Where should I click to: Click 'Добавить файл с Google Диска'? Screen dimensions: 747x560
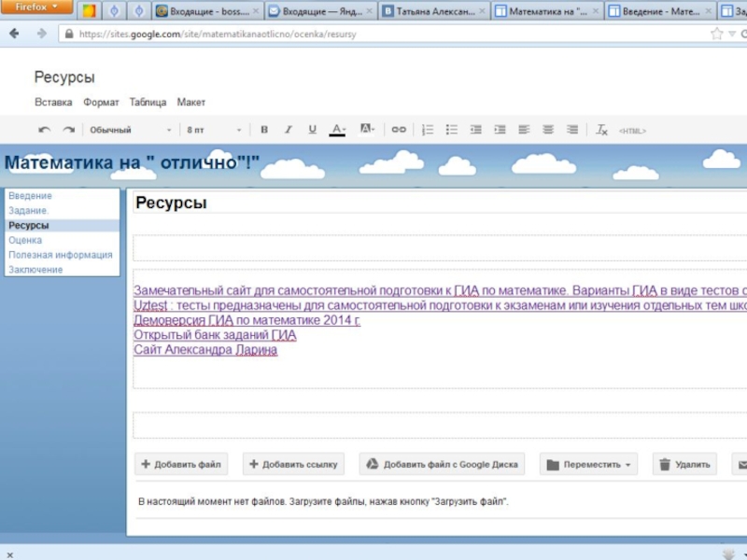(442, 464)
